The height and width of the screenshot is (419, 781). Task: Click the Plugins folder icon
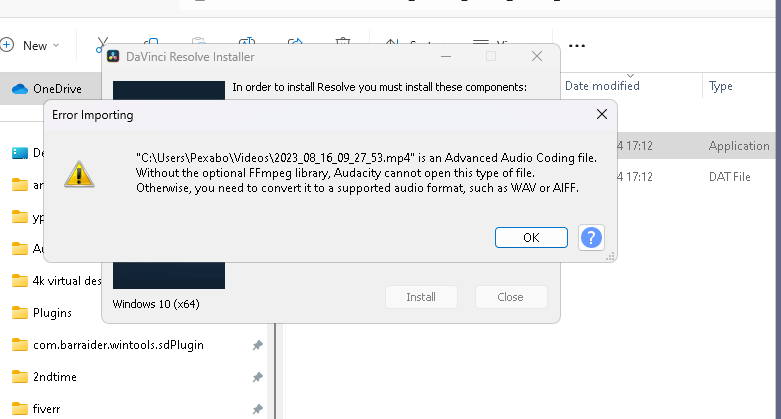tap(20, 313)
